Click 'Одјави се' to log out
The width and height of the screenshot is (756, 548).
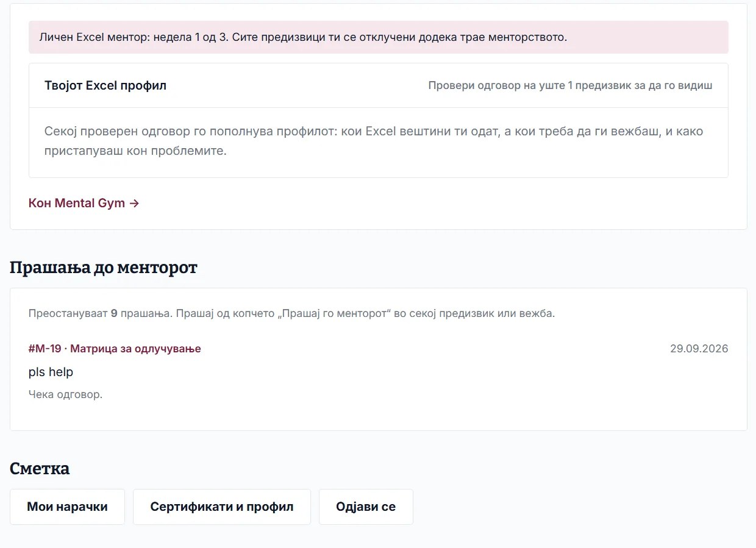366,507
